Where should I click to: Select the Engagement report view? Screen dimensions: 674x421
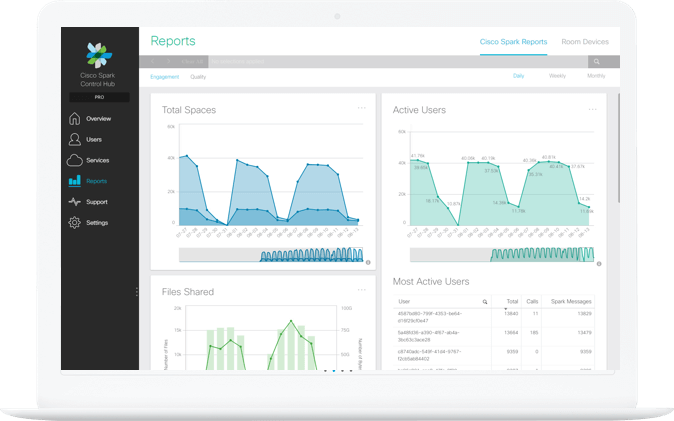165,77
